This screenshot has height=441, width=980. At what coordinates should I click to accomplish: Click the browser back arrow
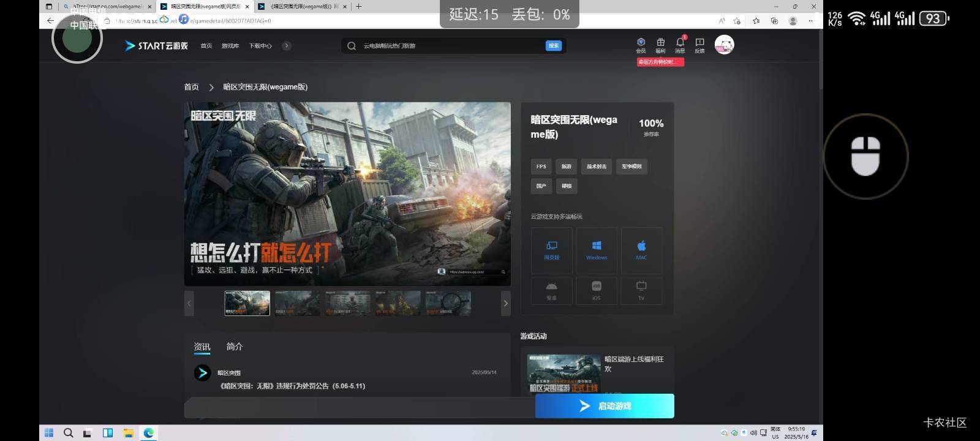click(x=50, y=20)
